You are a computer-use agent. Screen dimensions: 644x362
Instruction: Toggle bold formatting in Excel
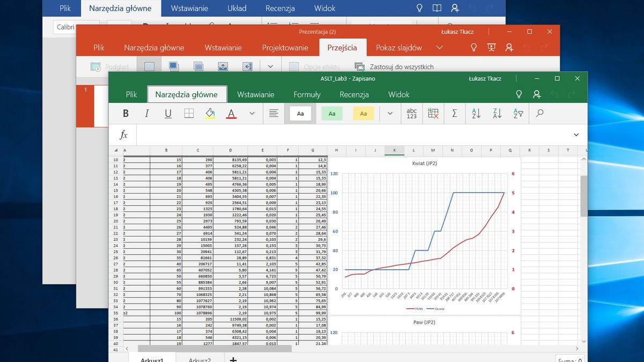(x=126, y=113)
